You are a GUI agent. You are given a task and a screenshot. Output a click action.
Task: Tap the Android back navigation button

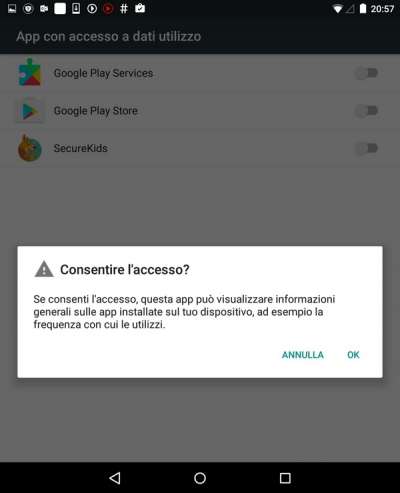point(115,478)
